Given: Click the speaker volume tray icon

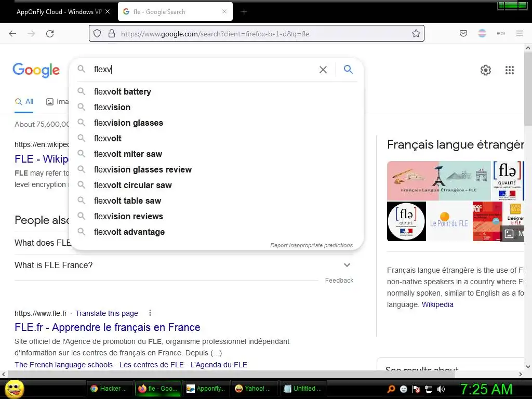Looking at the screenshot, I should pyautogui.click(x=441, y=389).
